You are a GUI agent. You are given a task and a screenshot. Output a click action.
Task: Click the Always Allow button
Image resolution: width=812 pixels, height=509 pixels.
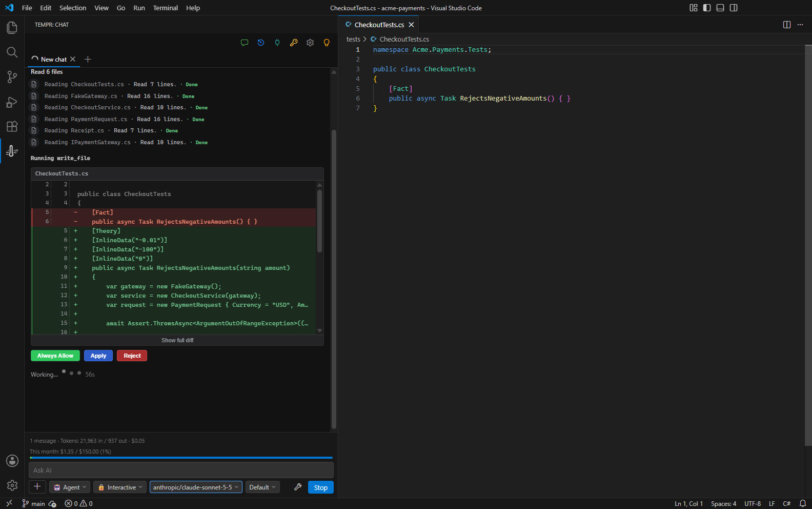[55, 356]
